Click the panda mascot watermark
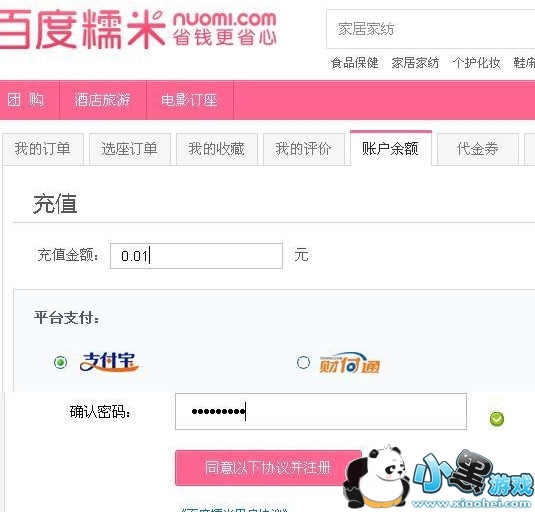This screenshot has width=535, height=512. click(377, 478)
